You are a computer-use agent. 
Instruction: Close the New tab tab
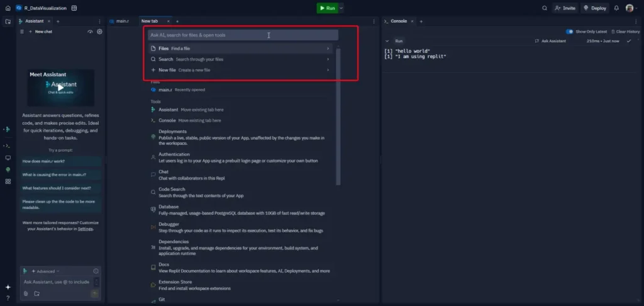click(168, 21)
